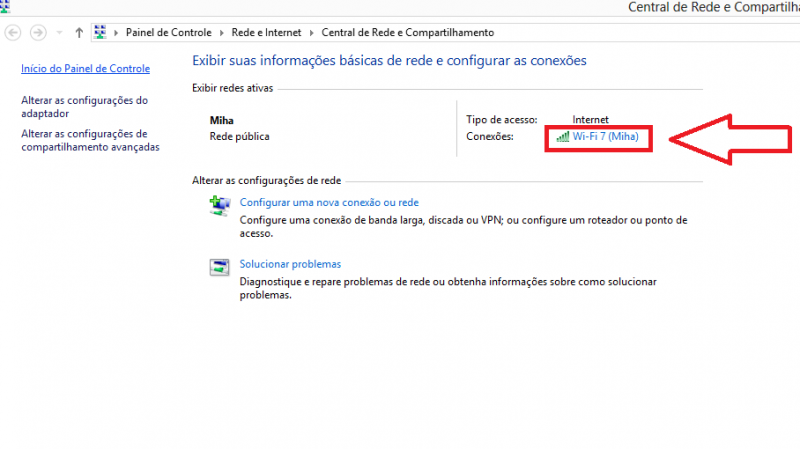Click the window icon in title bar corner
Screen dimensions: 800x449
(x=5, y=5)
